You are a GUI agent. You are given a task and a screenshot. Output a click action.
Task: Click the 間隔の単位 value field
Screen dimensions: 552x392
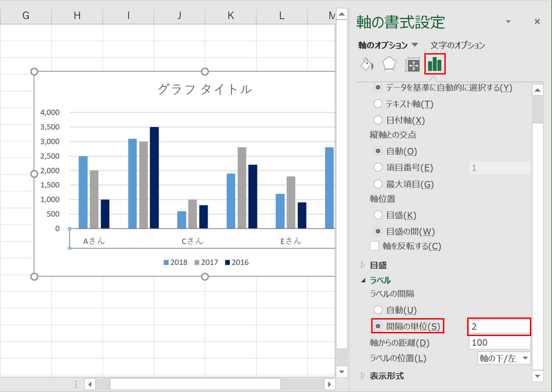click(499, 326)
